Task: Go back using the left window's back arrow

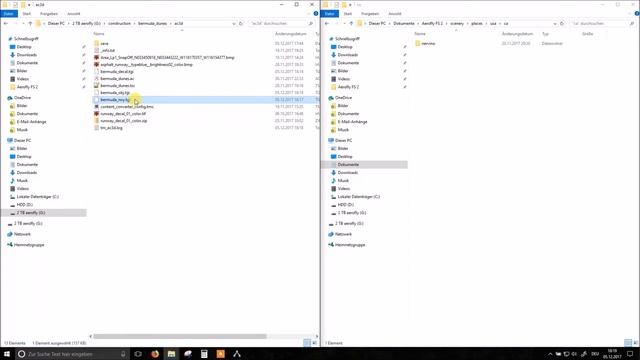Action: 6,24
